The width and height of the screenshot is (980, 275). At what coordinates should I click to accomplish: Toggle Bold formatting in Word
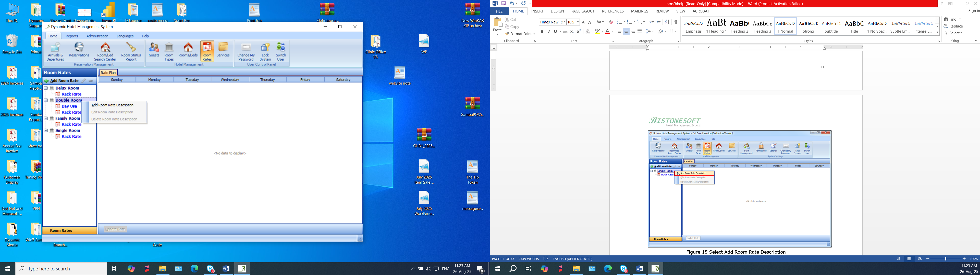pyautogui.click(x=542, y=32)
